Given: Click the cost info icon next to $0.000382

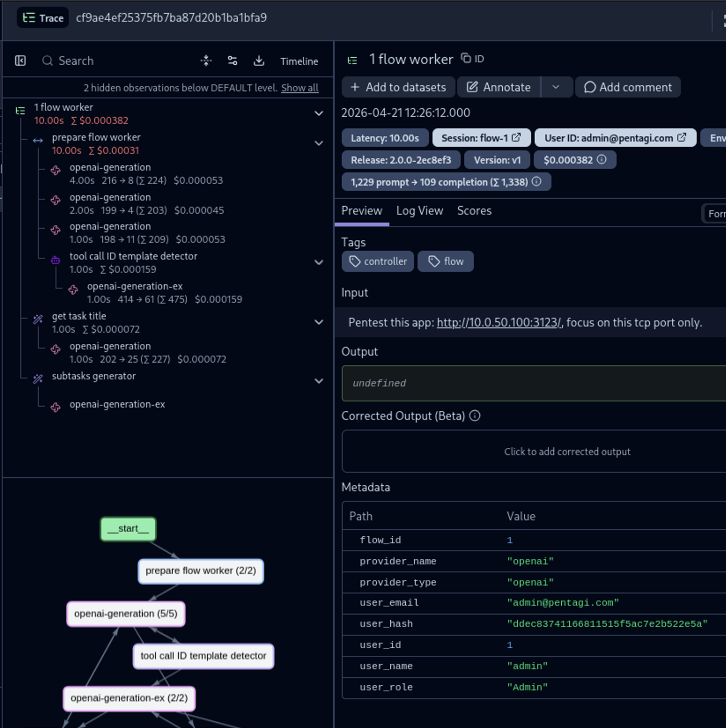Looking at the screenshot, I should click(602, 160).
